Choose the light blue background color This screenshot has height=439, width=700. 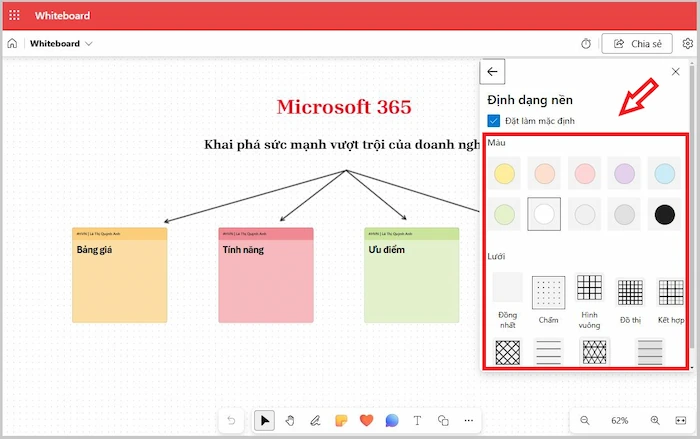(x=664, y=173)
